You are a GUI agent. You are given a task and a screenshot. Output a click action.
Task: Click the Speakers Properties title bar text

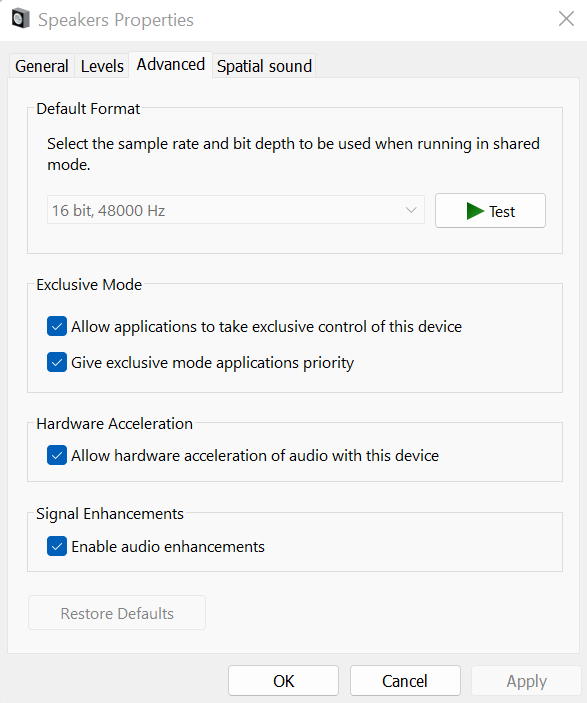116,20
